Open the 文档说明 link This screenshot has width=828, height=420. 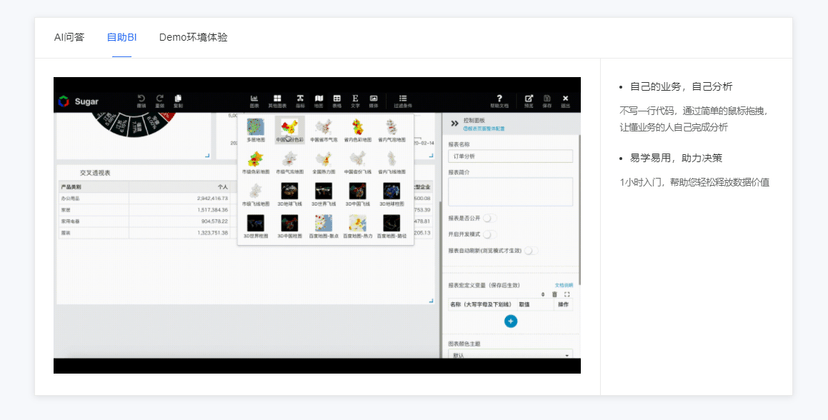[x=563, y=285]
